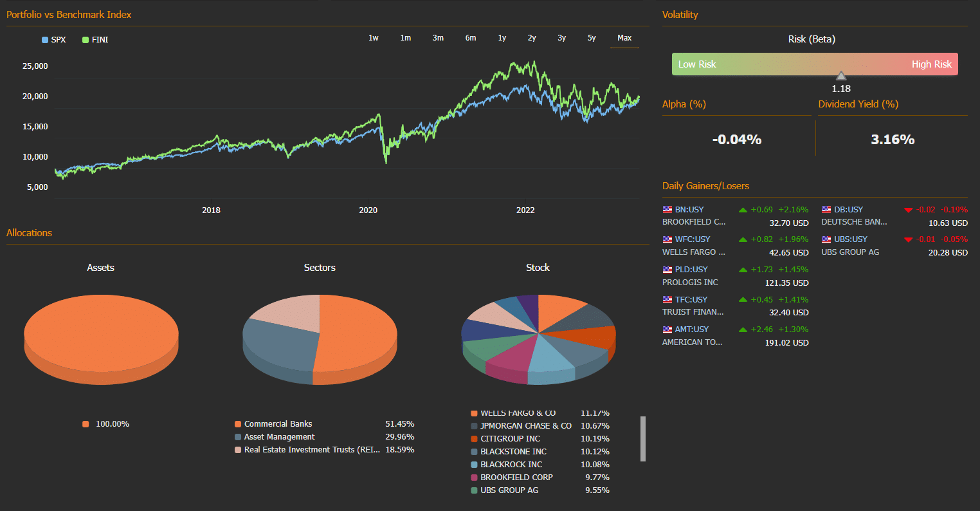Image resolution: width=980 pixels, height=511 pixels.
Task: Click the stock legend scrollbar
Action: click(643, 439)
